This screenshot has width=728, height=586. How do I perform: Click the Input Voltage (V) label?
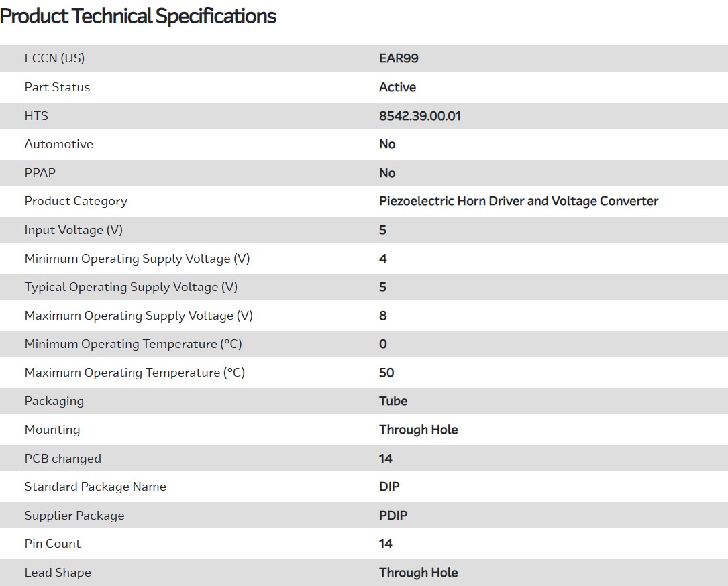(74, 230)
